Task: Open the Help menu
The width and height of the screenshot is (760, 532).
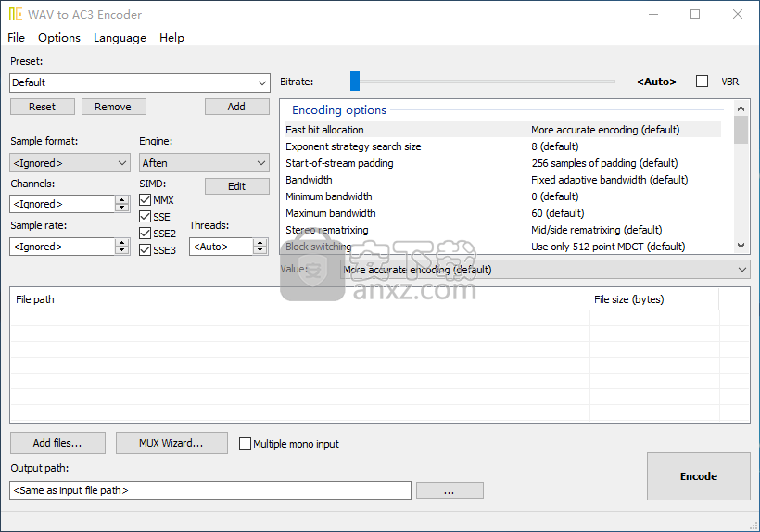Action: point(171,38)
